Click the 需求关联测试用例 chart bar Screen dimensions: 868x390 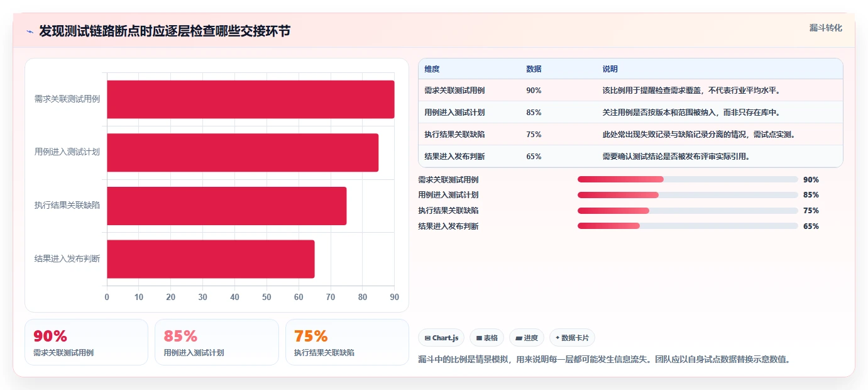pos(251,99)
